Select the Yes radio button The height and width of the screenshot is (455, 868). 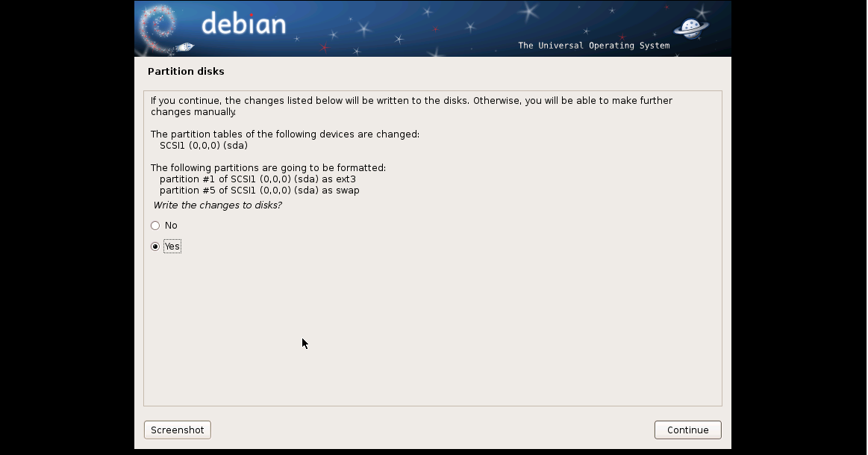click(x=155, y=247)
